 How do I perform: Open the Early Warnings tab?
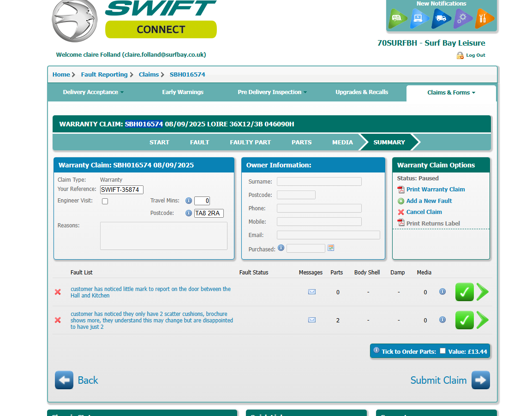[183, 92]
